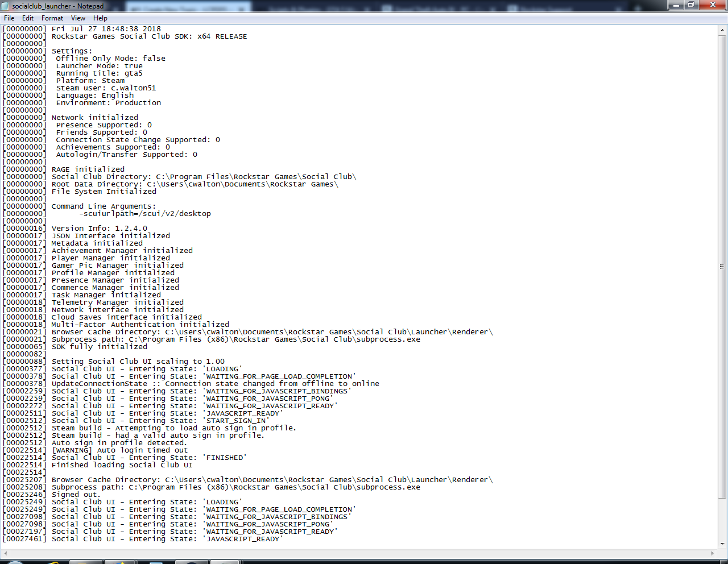The width and height of the screenshot is (728, 564).
Task: Click the "Root Data Directory" path line
Action: coord(195,184)
